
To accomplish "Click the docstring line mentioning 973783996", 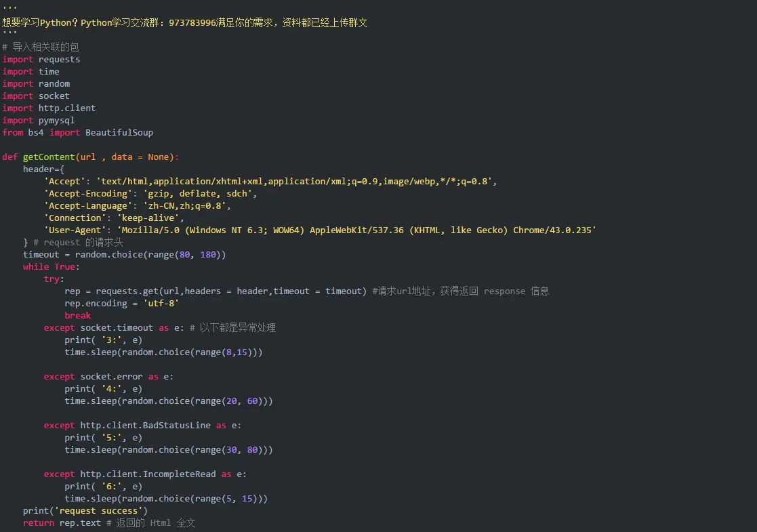I will [x=185, y=22].
